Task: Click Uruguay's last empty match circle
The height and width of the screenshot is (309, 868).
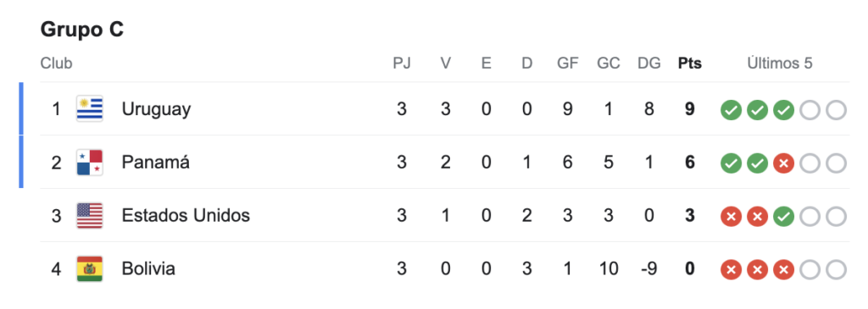Action: pyautogui.click(x=837, y=110)
